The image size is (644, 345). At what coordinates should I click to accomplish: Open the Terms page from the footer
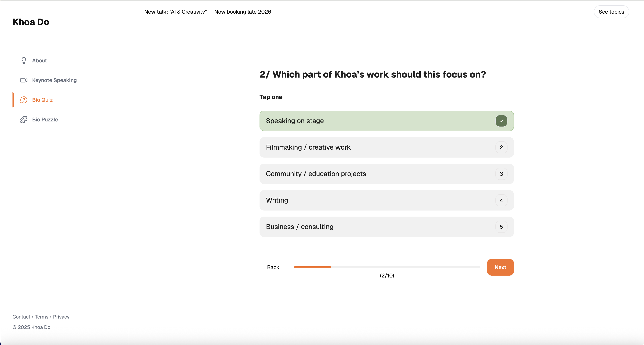41,317
